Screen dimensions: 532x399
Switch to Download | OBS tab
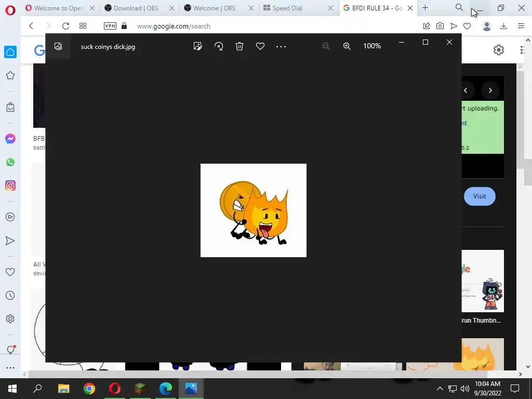136,8
